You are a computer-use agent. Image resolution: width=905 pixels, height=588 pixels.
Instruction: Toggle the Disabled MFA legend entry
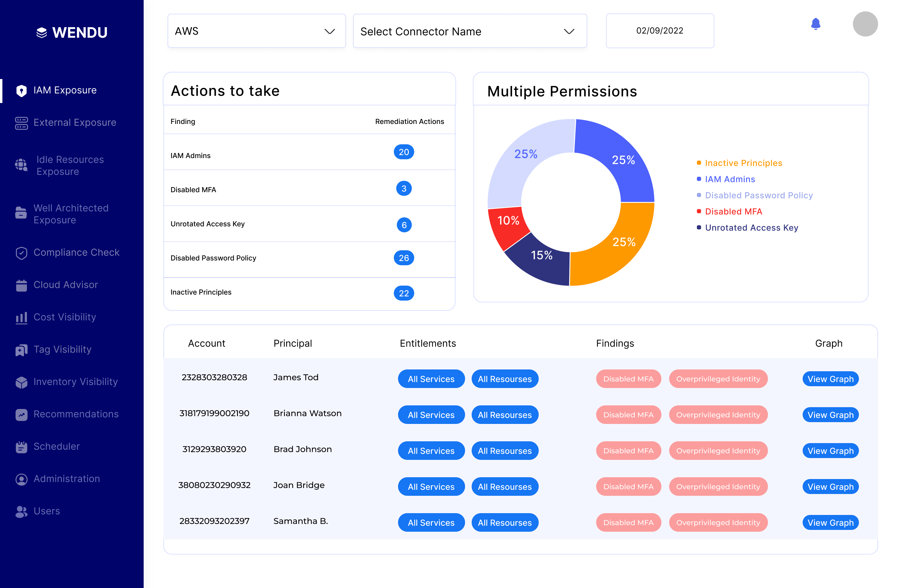[x=733, y=211]
